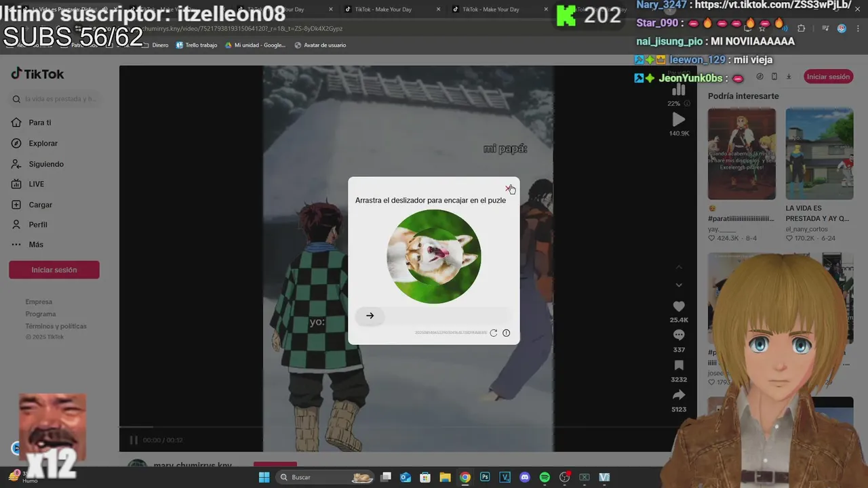
Task: Open the Mi unidad - Google bookmark
Action: [255, 45]
